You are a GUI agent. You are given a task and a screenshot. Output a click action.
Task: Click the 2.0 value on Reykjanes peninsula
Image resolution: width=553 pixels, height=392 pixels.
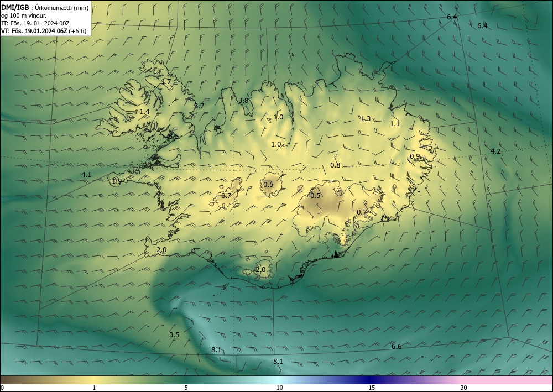161,250
